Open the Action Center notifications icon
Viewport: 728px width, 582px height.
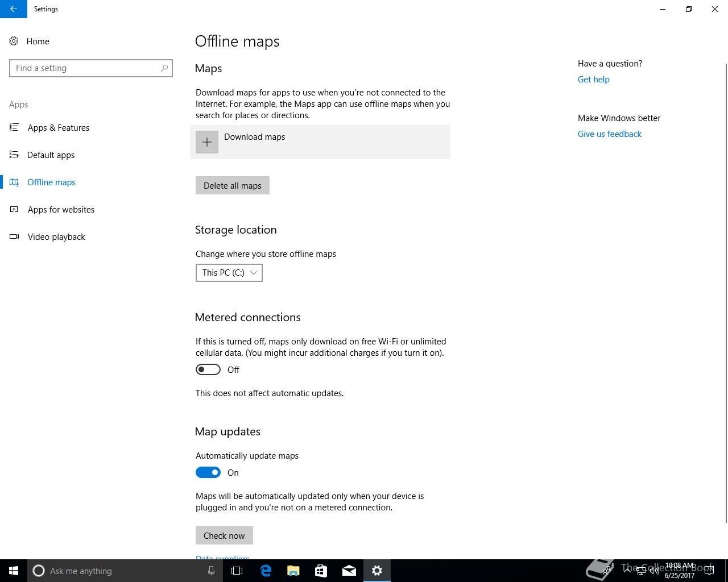click(x=709, y=571)
